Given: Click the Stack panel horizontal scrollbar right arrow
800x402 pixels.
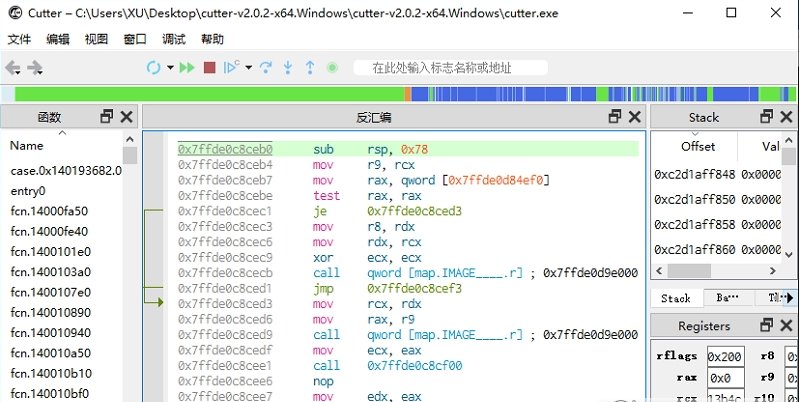Looking at the screenshot, I should [x=773, y=270].
